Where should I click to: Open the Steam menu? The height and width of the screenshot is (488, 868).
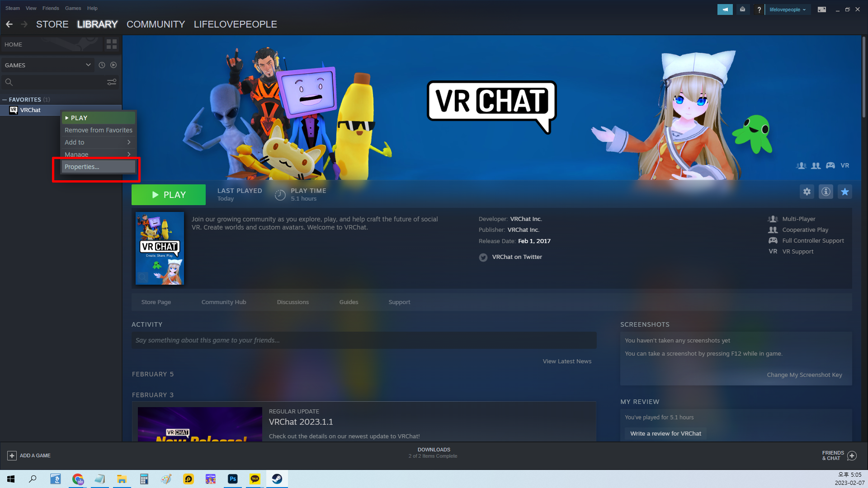coord(13,8)
